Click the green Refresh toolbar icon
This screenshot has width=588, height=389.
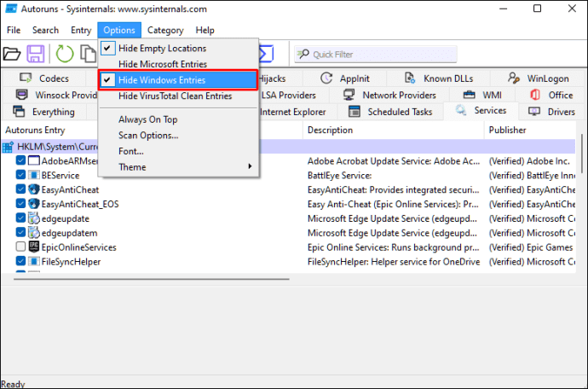[65, 54]
